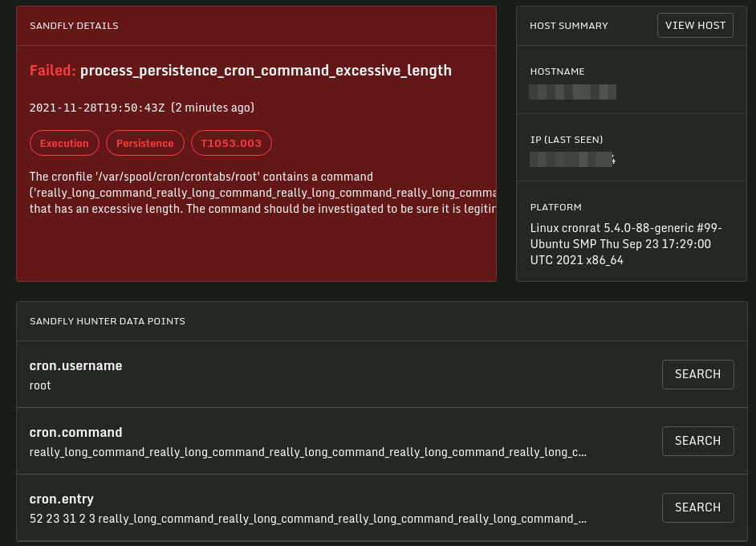This screenshot has width=756, height=546.
Task: Click the failed sandfly name process_persistence_cron_command_excessive_length
Action: (x=266, y=71)
